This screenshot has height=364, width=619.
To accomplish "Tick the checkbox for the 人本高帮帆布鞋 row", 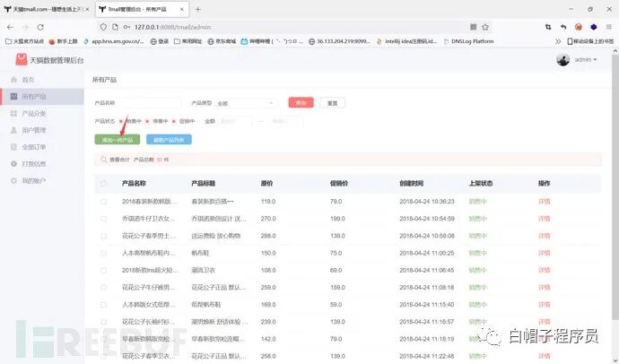I will [x=103, y=253].
